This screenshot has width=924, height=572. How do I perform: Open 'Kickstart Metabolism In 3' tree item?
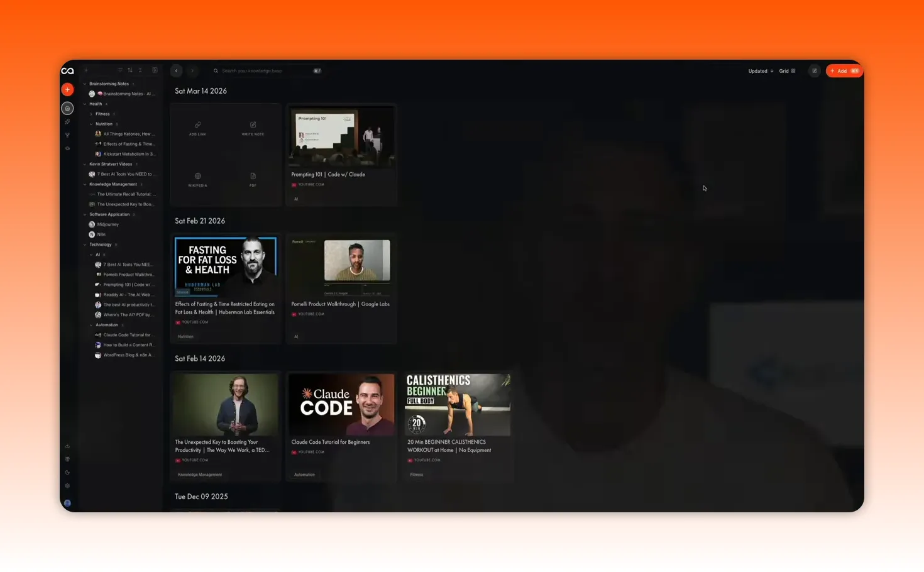pos(124,154)
